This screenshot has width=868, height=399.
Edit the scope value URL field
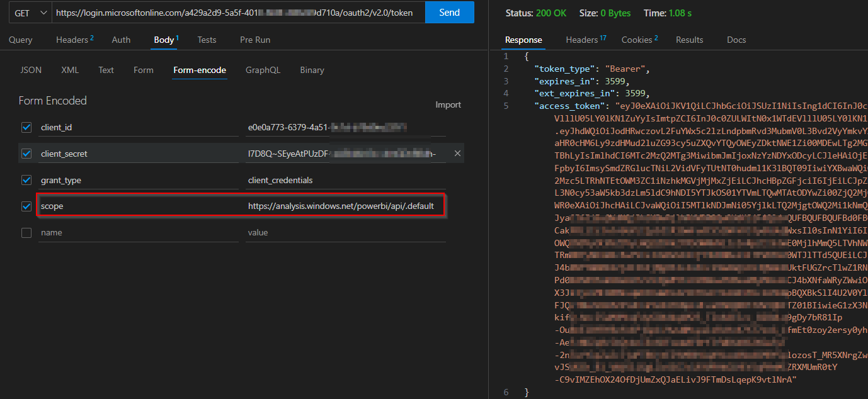pyautogui.click(x=346, y=206)
